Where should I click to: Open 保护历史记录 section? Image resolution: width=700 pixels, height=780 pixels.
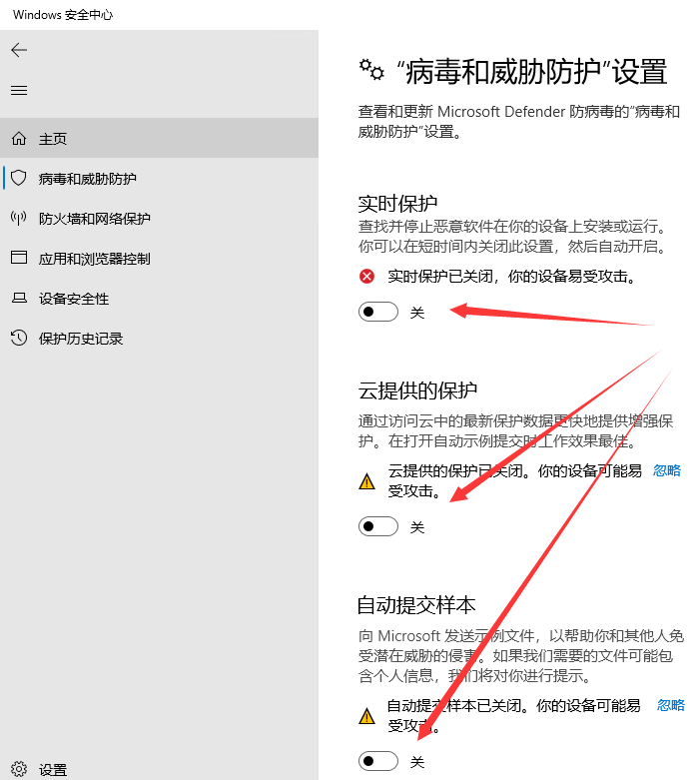click(159, 339)
